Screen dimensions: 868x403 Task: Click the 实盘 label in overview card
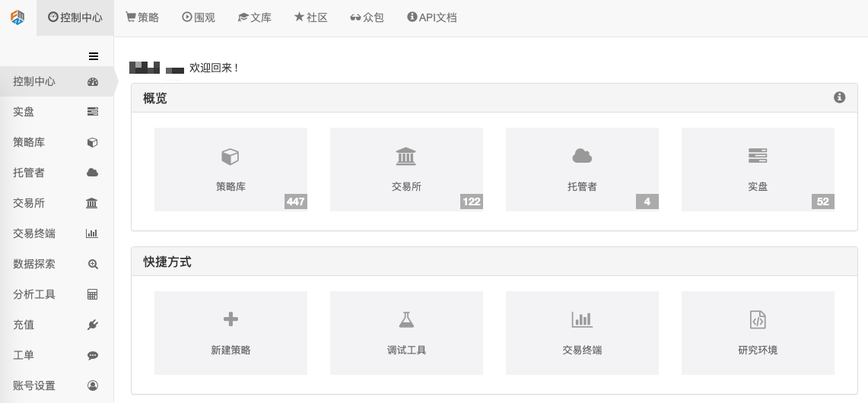pyautogui.click(x=758, y=187)
